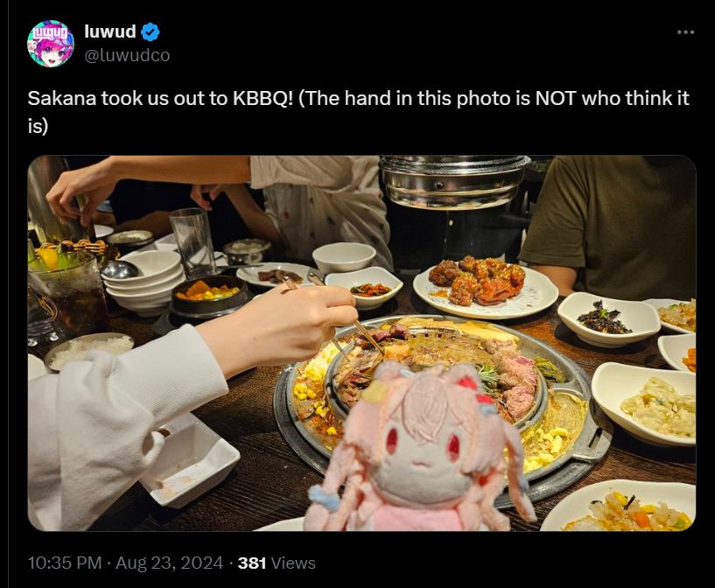
Task: Click the iced drink glass in photo
Action: (x=67, y=291)
